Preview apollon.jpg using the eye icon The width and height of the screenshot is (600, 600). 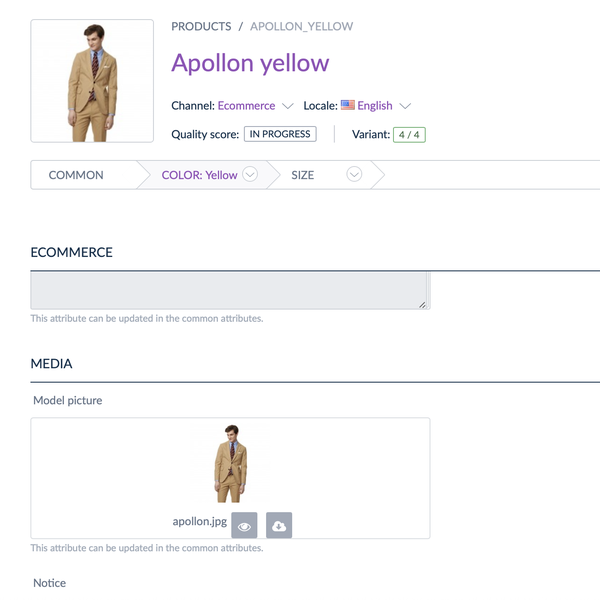tap(244, 525)
